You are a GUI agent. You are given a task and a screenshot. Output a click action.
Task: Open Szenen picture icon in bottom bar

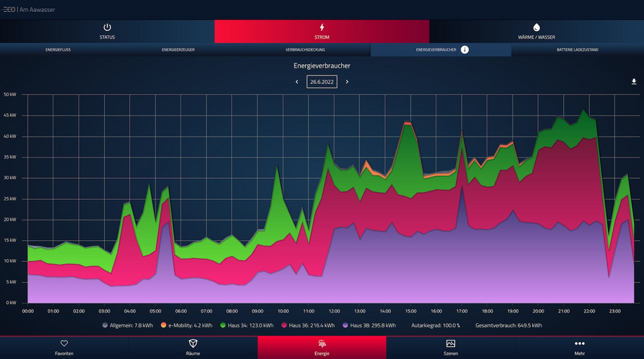point(451,344)
